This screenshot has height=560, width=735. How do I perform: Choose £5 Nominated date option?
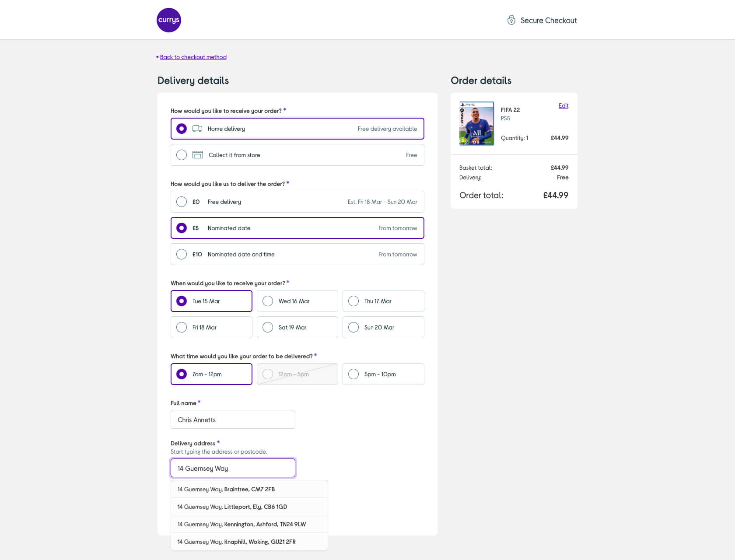click(x=297, y=228)
